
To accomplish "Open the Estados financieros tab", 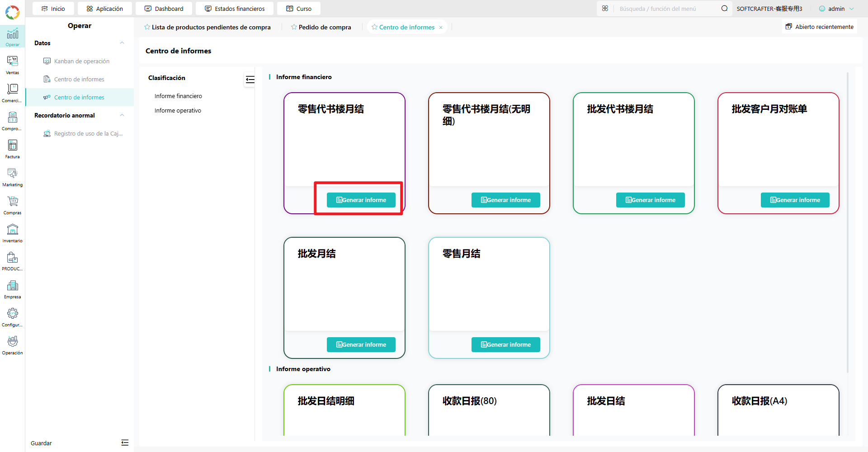I will [235, 9].
